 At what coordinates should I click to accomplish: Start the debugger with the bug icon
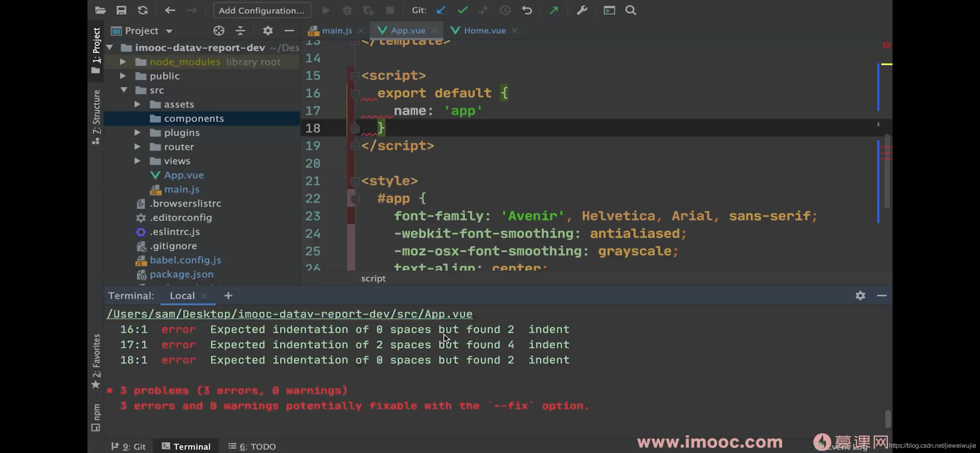pos(347,10)
